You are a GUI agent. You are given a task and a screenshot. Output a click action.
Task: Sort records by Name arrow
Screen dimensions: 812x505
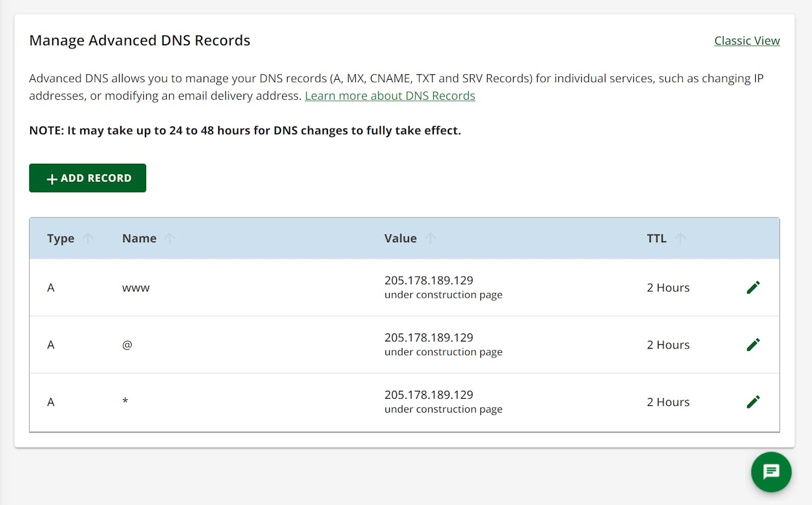pos(170,239)
